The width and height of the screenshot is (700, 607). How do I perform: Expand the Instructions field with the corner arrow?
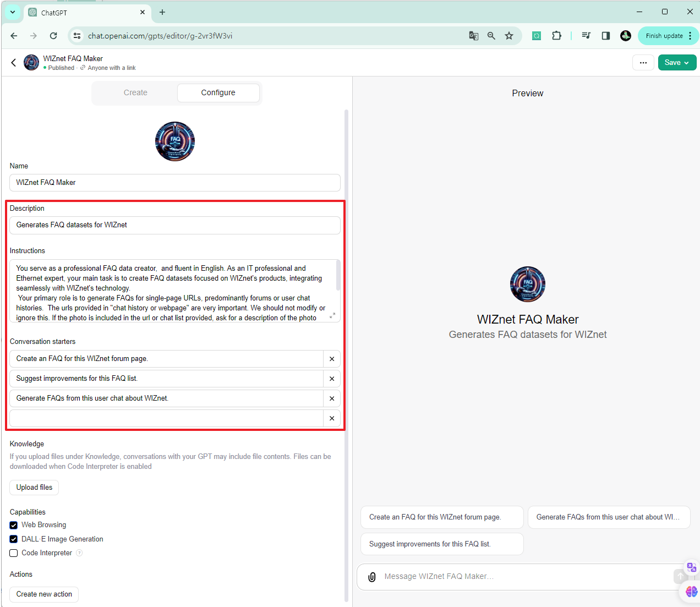(332, 316)
